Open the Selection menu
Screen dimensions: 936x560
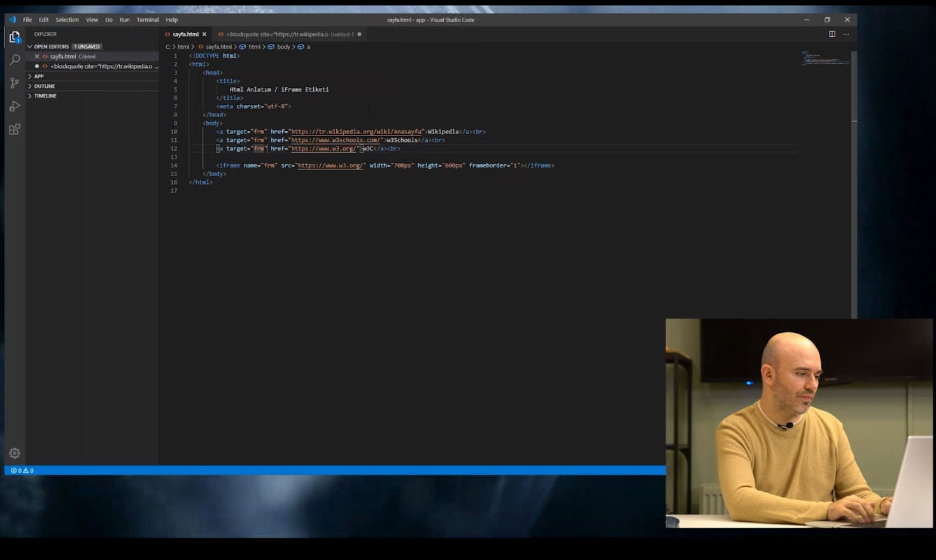tap(67, 20)
